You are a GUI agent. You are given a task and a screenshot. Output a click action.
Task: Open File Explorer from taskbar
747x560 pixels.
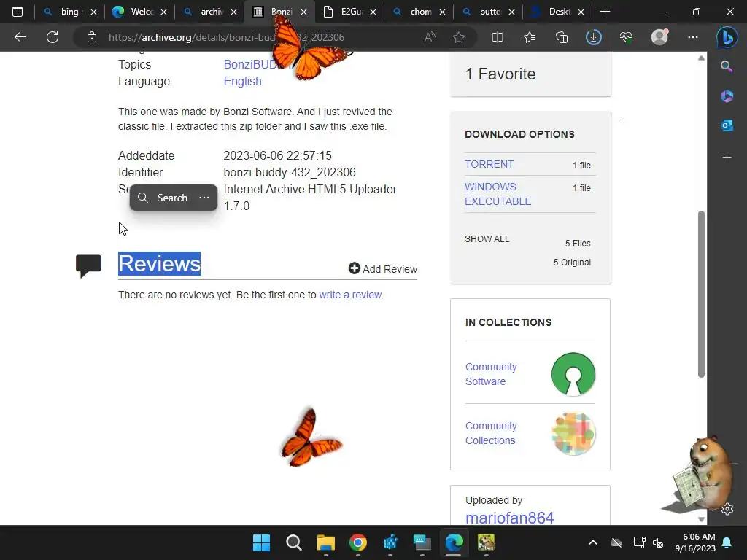coord(326,542)
